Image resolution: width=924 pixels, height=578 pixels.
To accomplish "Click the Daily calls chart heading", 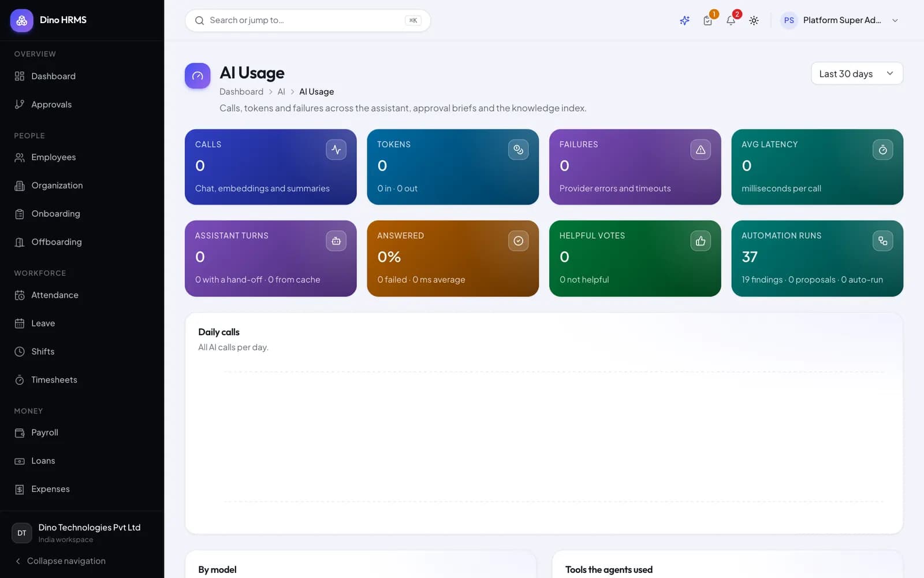I will [219, 332].
